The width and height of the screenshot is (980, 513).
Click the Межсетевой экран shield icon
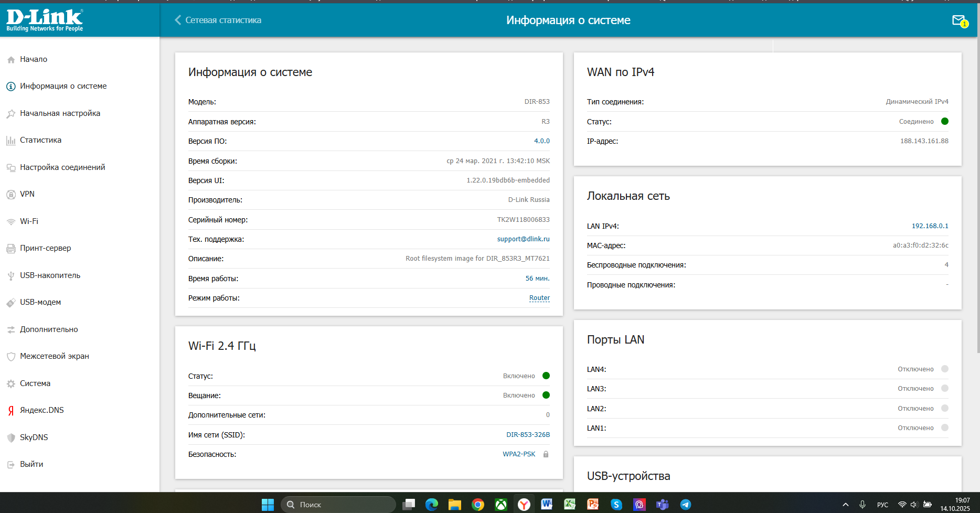point(11,357)
